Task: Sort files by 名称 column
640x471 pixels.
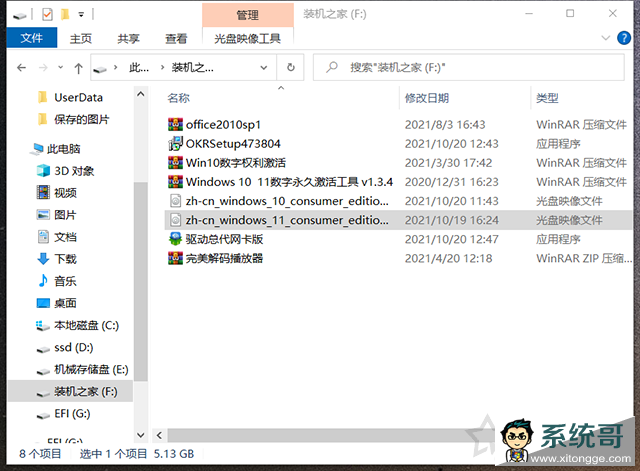Action: [178, 98]
